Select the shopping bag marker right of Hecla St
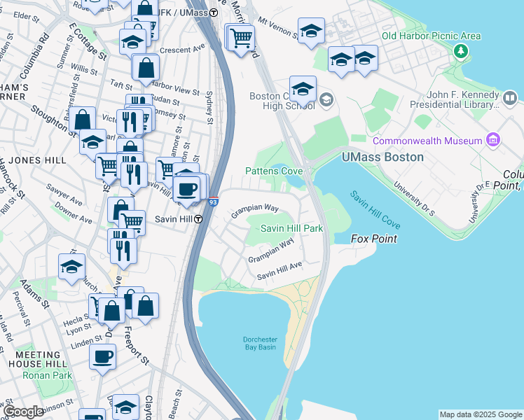 [111, 311]
